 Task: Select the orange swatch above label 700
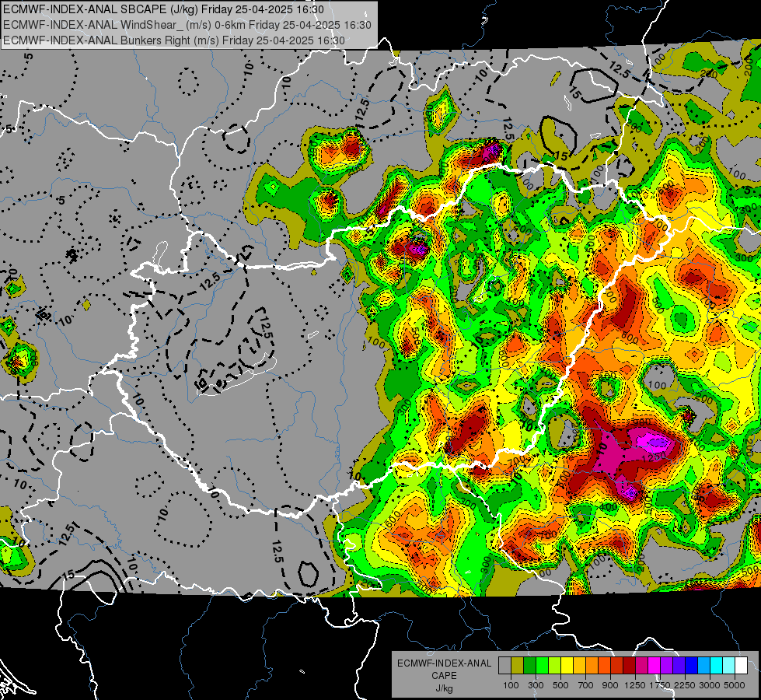click(x=592, y=666)
